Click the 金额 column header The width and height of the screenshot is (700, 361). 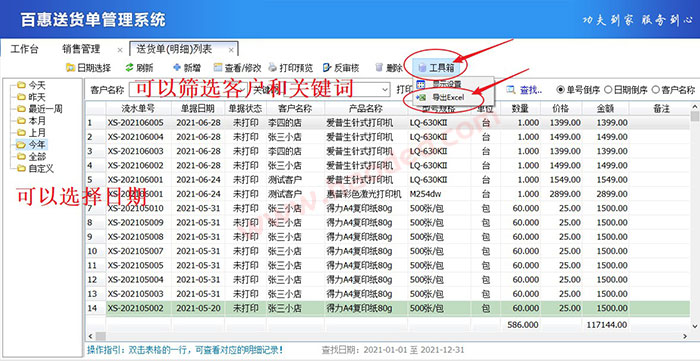(x=605, y=108)
